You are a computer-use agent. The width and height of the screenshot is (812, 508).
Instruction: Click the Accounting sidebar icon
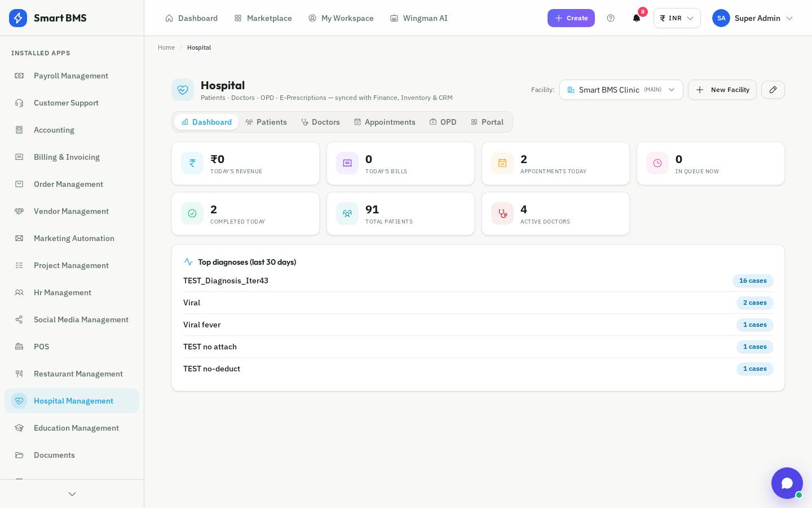pyautogui.click(x=19, y=130)
